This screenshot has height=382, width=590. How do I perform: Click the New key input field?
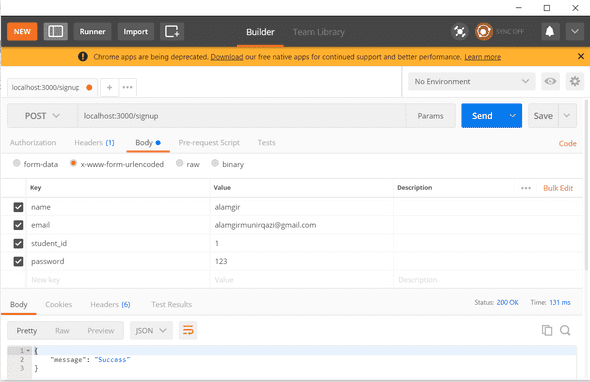click(x=118, y=280)
